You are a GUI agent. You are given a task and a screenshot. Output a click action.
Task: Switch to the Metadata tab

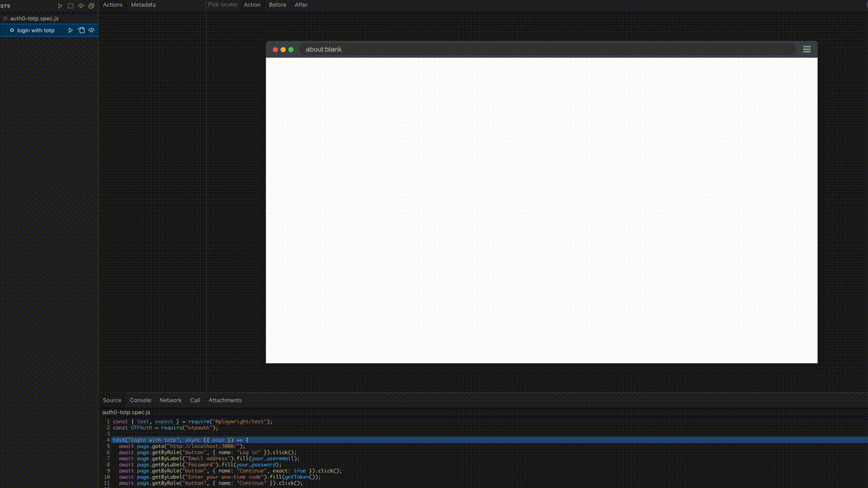click(143, 5)
